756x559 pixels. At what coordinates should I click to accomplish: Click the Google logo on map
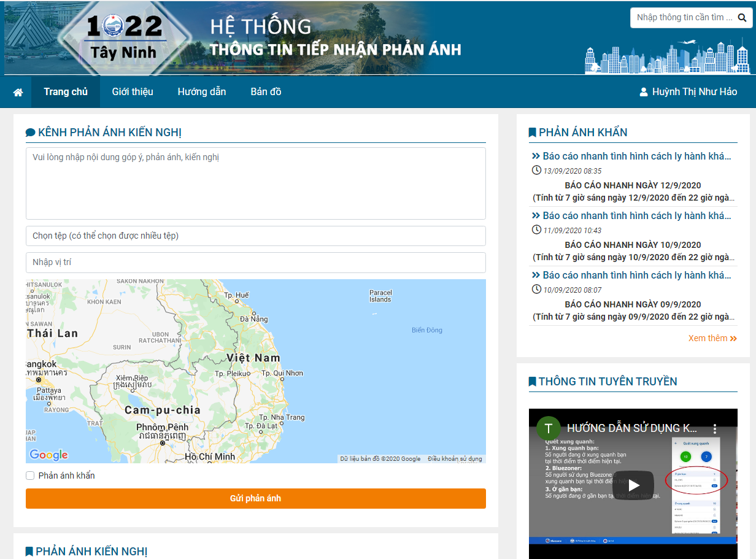pyautogui.click(x=48, y=455)
